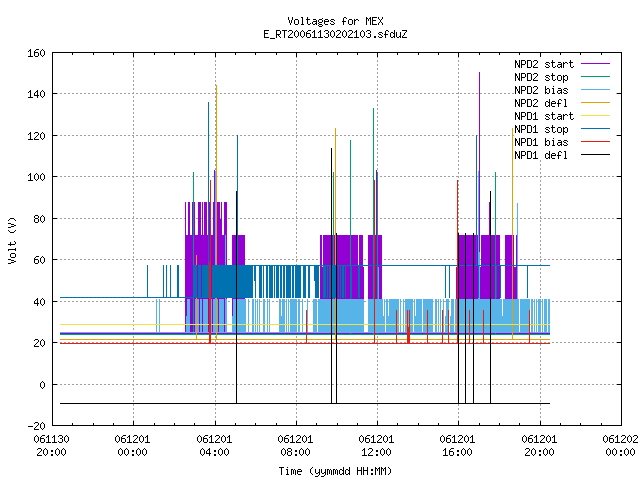Click the Time (yymmdd HH:MM) x-axis label
This screenshot has width=640, height=480.
pyautogui.click(x=335, y=471)
